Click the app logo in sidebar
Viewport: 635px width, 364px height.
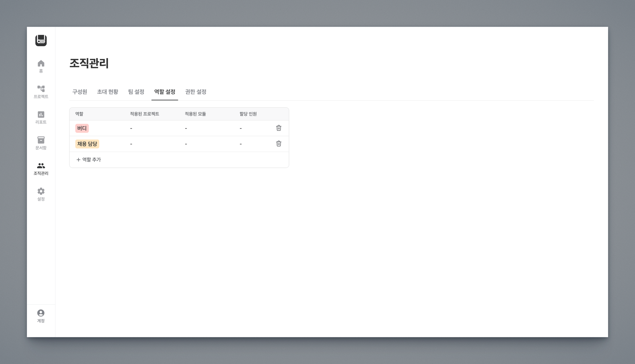41,41
